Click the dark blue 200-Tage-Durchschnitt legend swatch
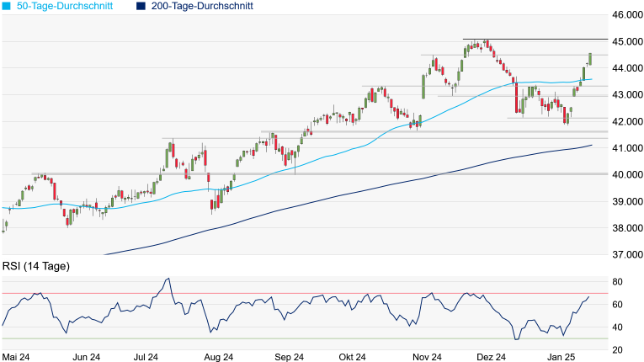This screenshot has height=362, width=644. click(x=141, y=6)
